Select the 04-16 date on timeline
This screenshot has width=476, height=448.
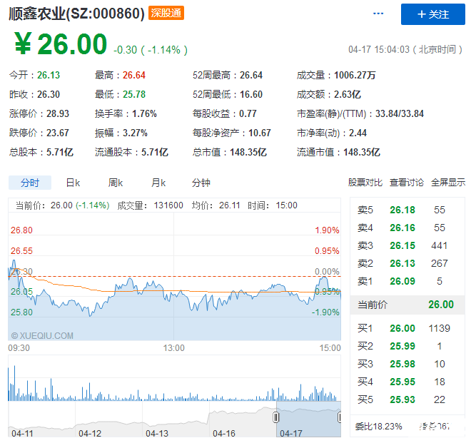point(224,434)
